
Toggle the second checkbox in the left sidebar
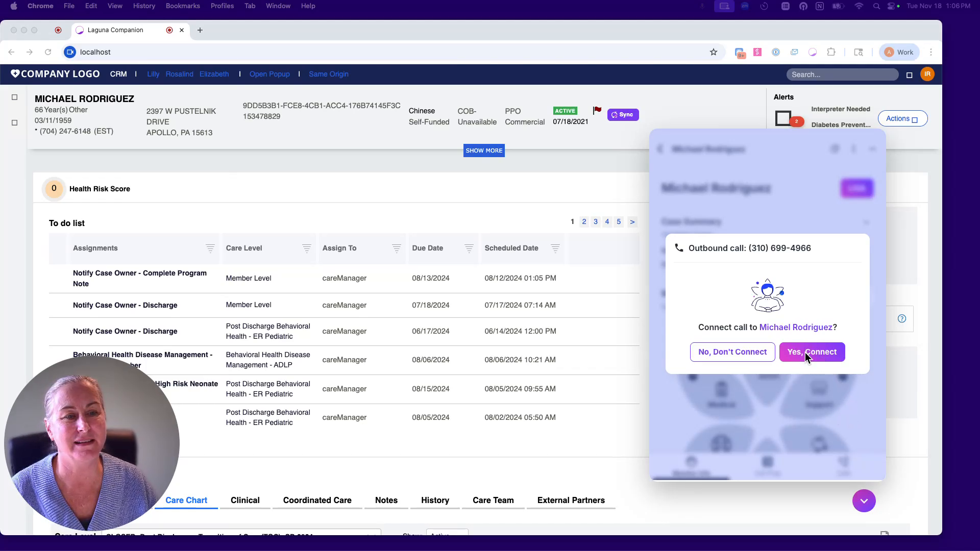coord(14,122)
